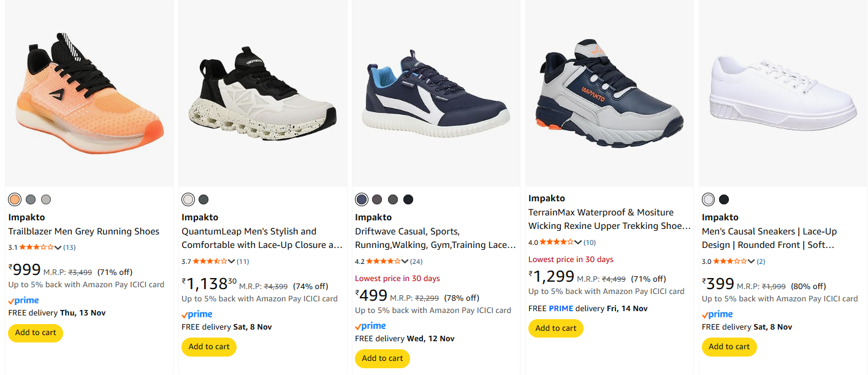Screen dimensions: 868x375
Task: Expand the rating chevron for the Trailblazer shoes
Action: pos(58,248)
